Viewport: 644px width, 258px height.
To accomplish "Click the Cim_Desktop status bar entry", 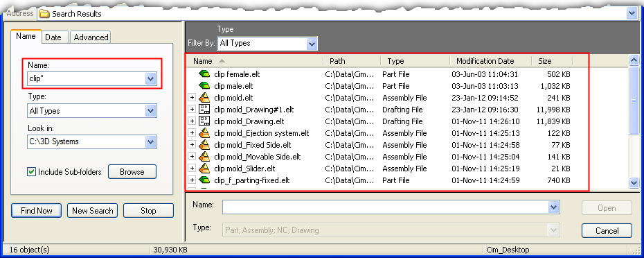I will coord(508,250).
